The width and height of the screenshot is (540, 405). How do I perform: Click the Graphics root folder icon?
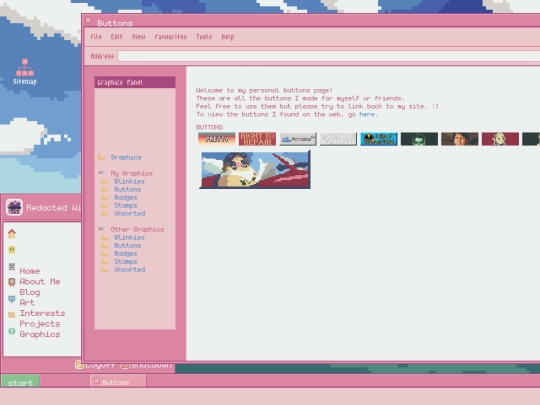(x=101, y=157)
